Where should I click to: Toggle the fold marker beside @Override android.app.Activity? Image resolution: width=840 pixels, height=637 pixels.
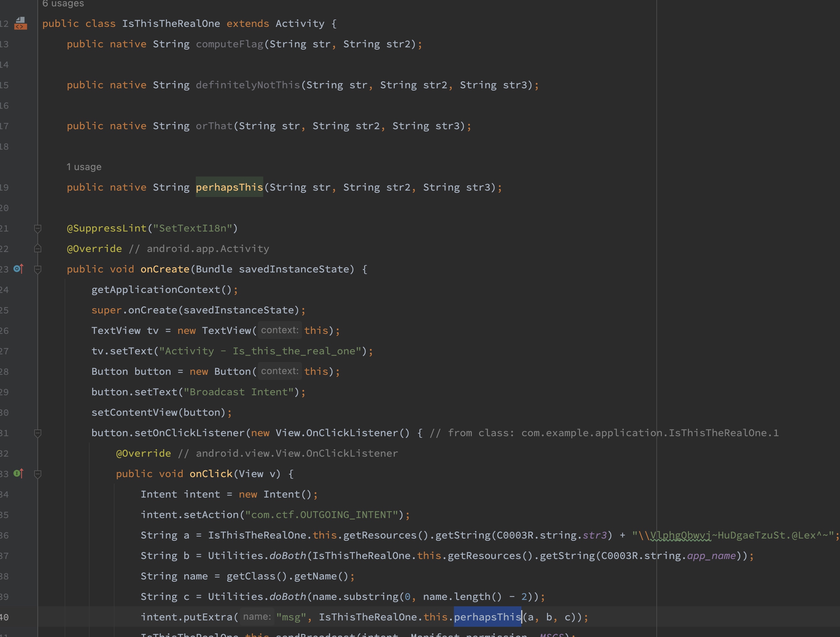point(38,249)
